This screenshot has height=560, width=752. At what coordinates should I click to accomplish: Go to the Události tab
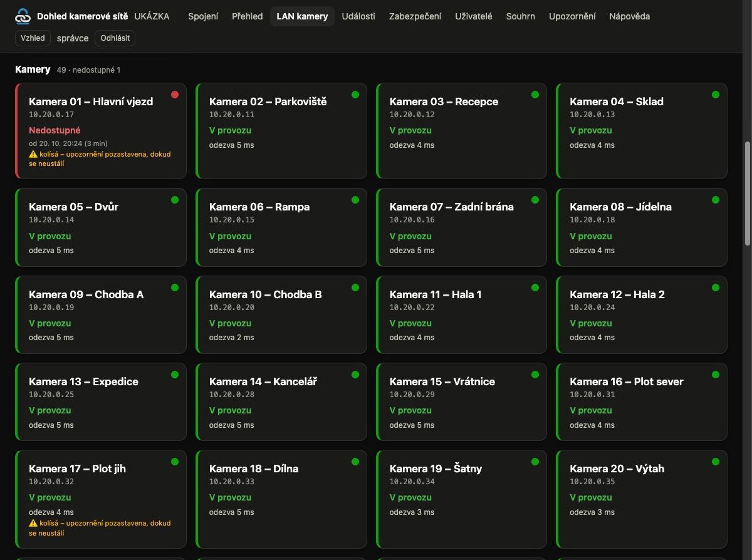point(358,16)
